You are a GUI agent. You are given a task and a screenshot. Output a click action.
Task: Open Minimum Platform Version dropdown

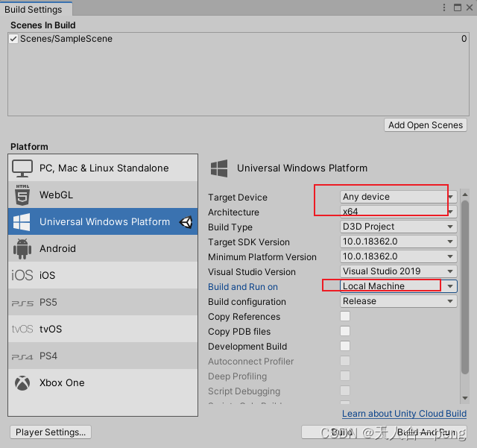[x=399, y=256]
